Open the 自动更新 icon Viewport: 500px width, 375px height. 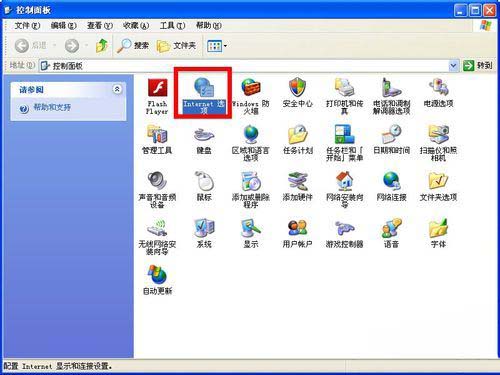[x=157, y=275]
